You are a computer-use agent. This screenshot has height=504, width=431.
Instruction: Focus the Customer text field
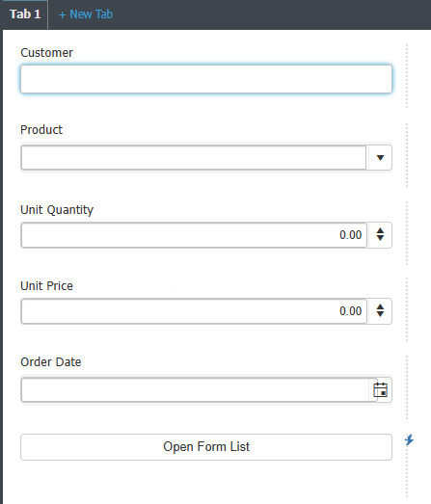pos(206,79)
